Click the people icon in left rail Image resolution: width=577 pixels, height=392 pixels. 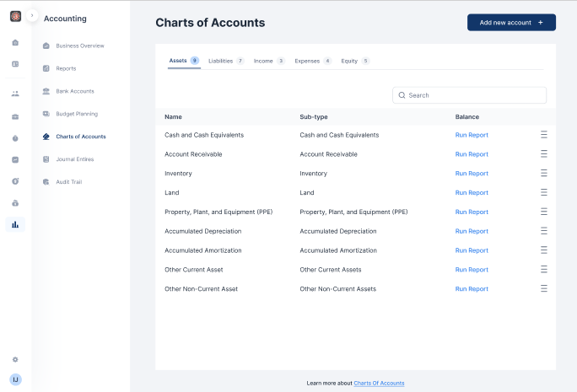point(15,93)
